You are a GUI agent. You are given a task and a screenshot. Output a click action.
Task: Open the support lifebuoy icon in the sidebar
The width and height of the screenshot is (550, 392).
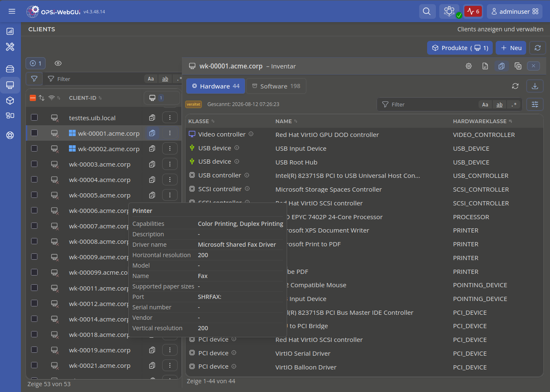coord(10,135)
